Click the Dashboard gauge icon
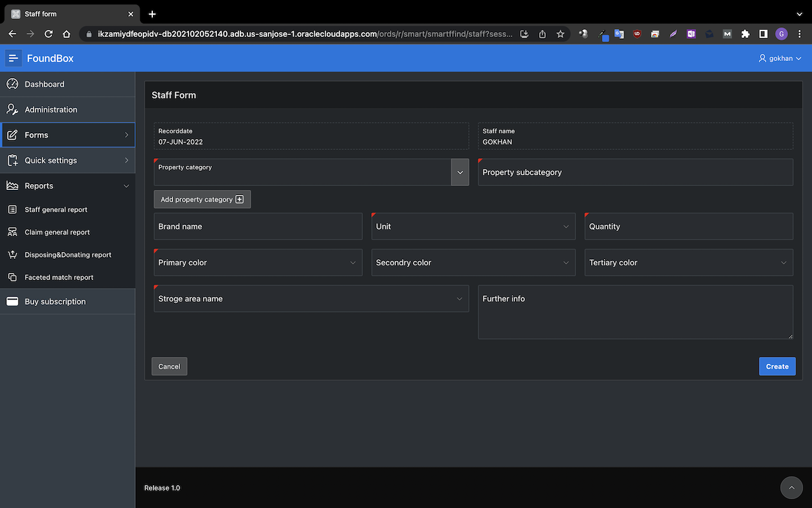812x508 pixels. [12, 84]
